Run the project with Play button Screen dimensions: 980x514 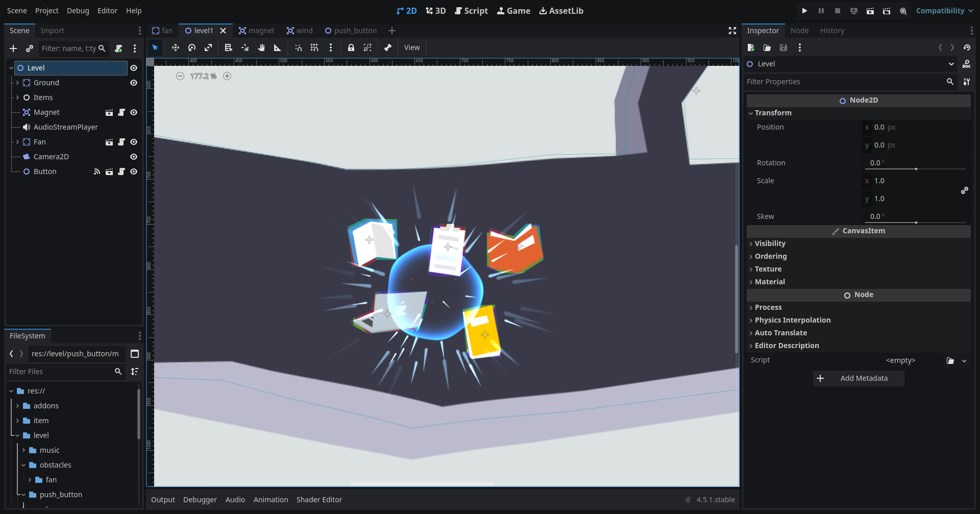[x=804, y=11]
